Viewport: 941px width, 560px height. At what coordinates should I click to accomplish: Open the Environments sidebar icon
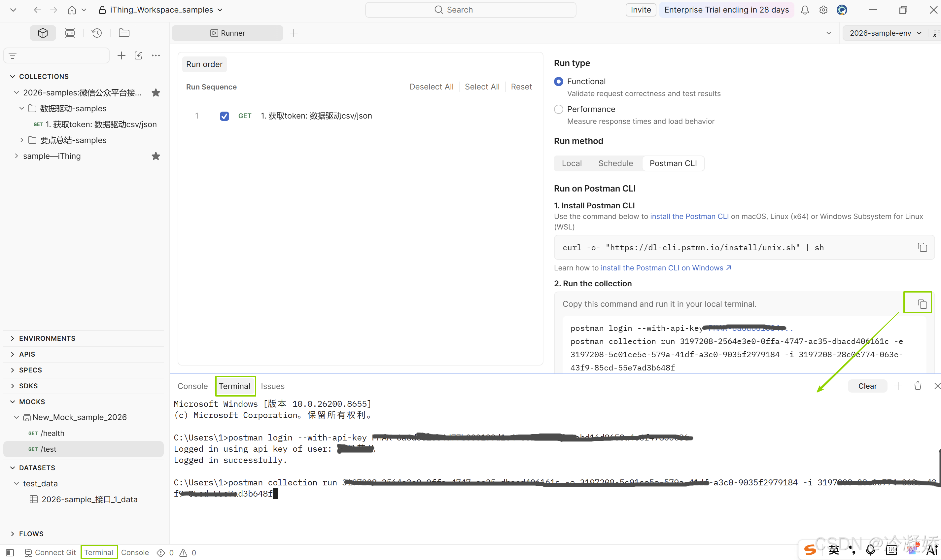[70, 33]
